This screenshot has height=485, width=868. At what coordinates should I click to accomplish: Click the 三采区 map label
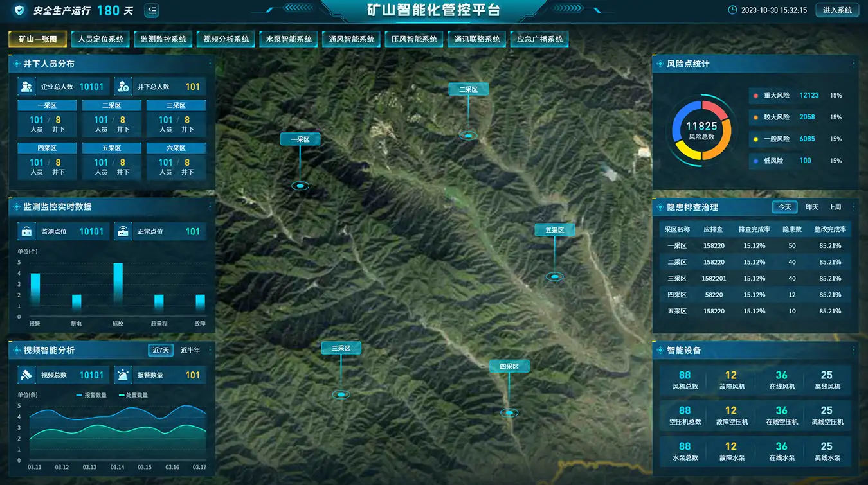coord(341,348)
